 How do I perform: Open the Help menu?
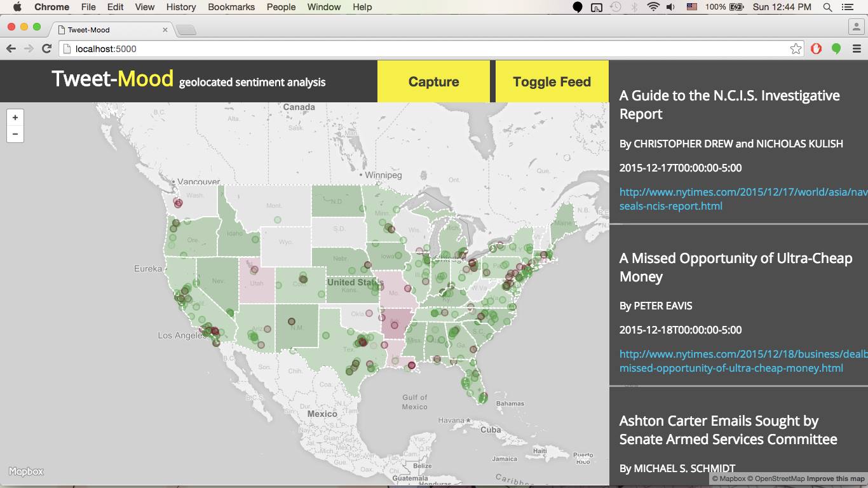362,7
